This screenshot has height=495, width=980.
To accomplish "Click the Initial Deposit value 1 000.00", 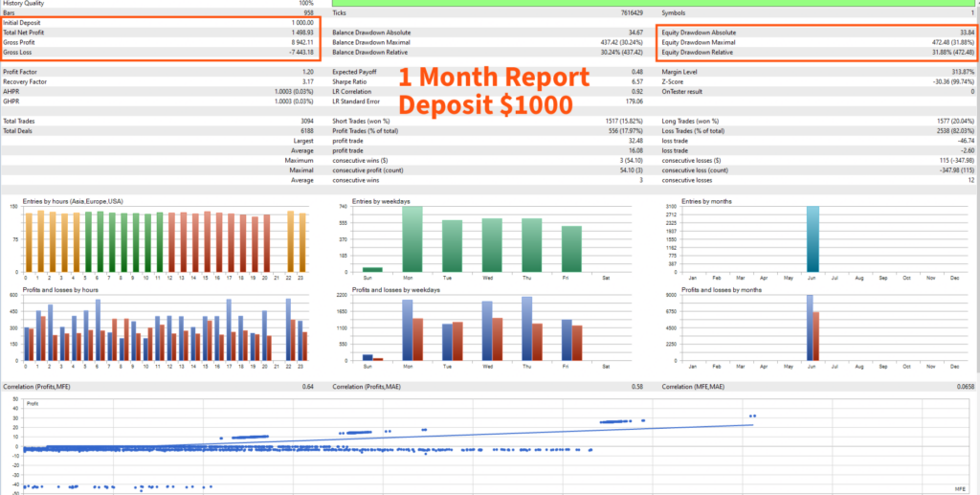I will pyautogui.click(x=302, y=23).
